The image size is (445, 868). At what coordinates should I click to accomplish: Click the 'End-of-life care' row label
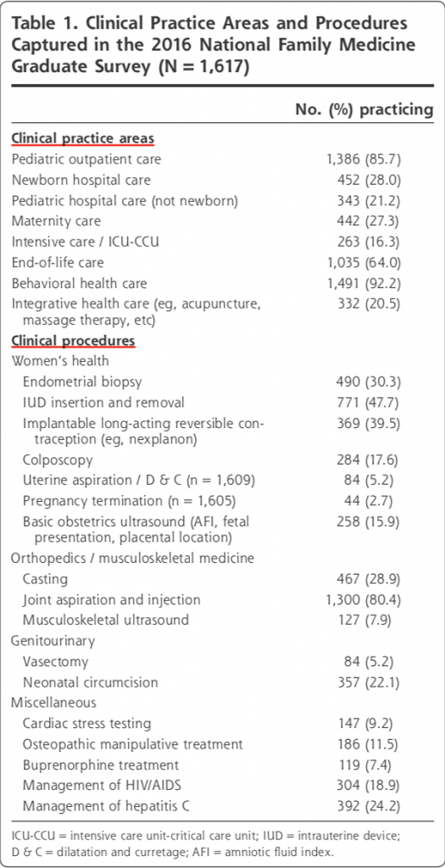tap(58, 263)
